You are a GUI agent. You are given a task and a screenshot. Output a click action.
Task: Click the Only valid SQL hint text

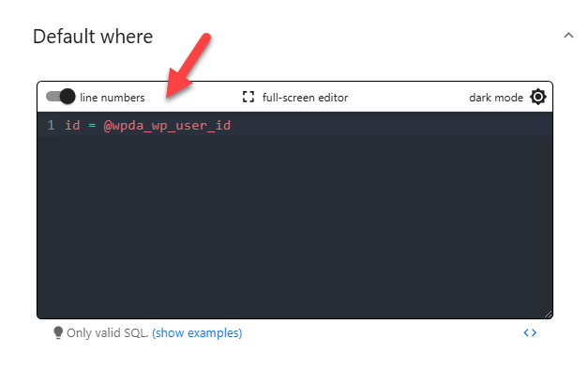(x=108, y=333)
